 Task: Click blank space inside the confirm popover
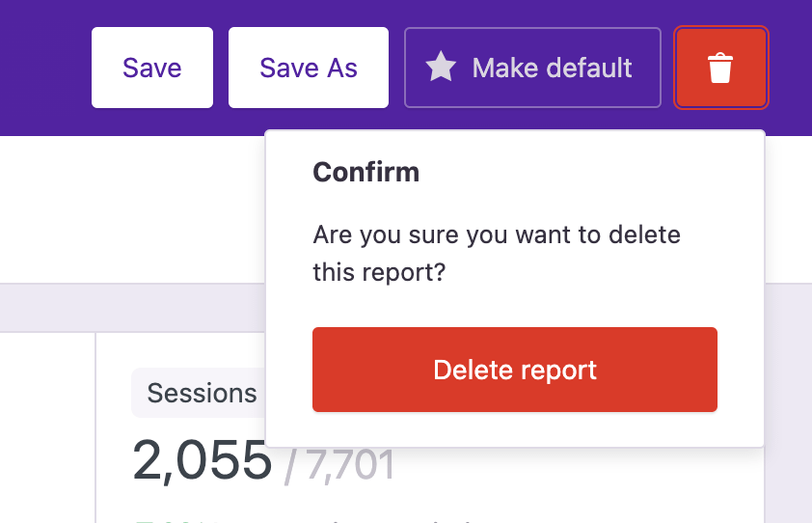598,174
